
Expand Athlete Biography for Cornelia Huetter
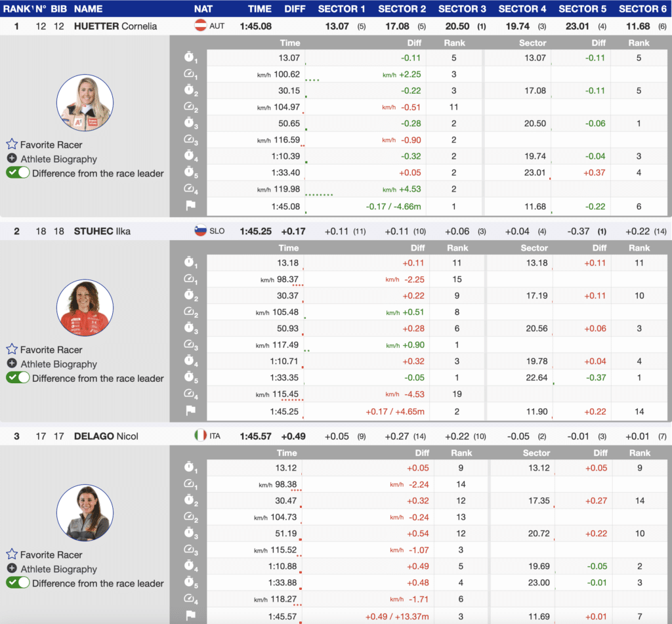[12, 159]
